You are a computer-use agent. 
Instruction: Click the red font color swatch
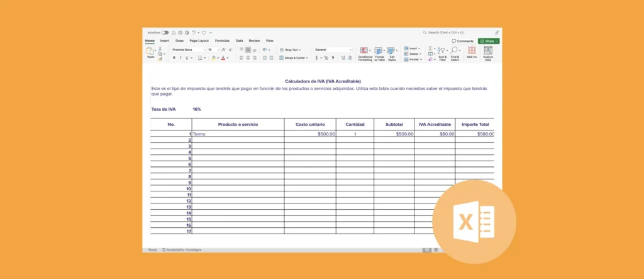coord(223,57)
